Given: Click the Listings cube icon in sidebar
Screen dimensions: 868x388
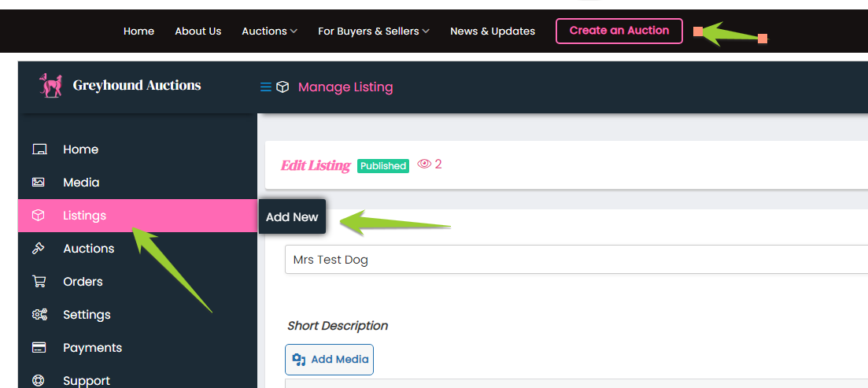Looking at the screenshot, I should (39, 216).
